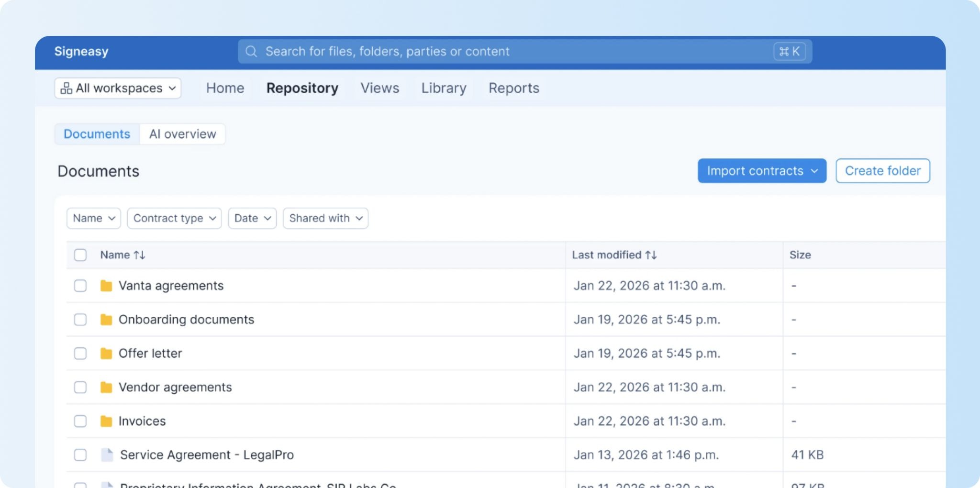Viewport: 980px width, 488px height.
Task: Sort by Name using arrows icon
Action: click(139, 255)
